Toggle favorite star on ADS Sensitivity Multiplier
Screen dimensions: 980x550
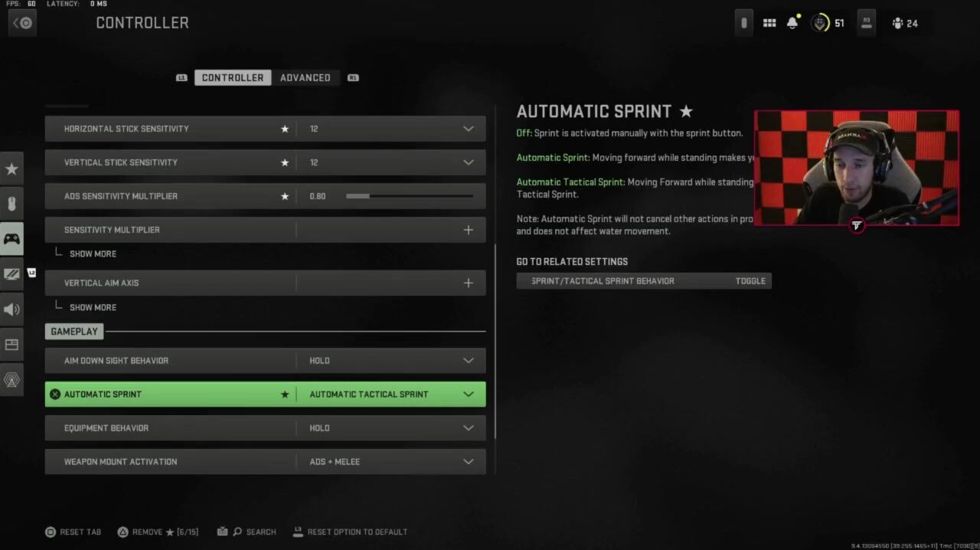coord(285,196)
